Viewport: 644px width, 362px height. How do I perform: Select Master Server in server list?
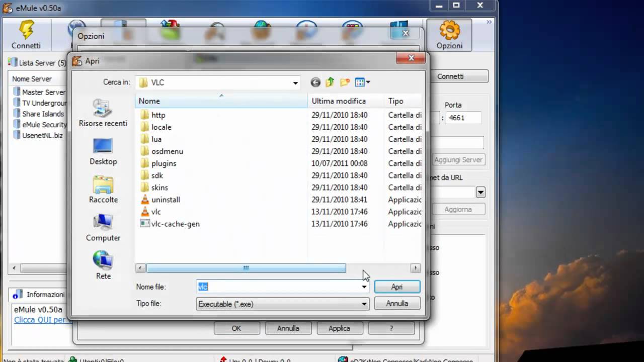click(40, 92)
